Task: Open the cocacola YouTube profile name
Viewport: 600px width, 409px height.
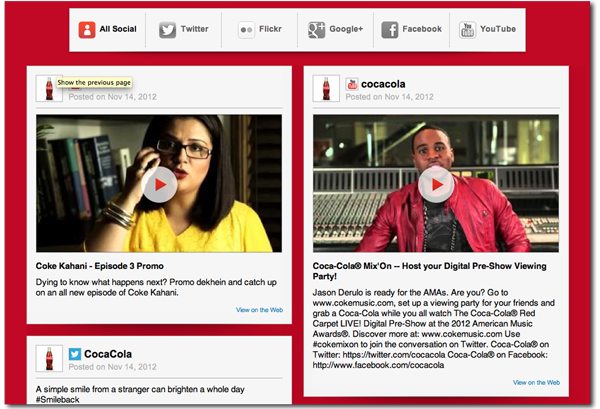Action: [383, 84]
